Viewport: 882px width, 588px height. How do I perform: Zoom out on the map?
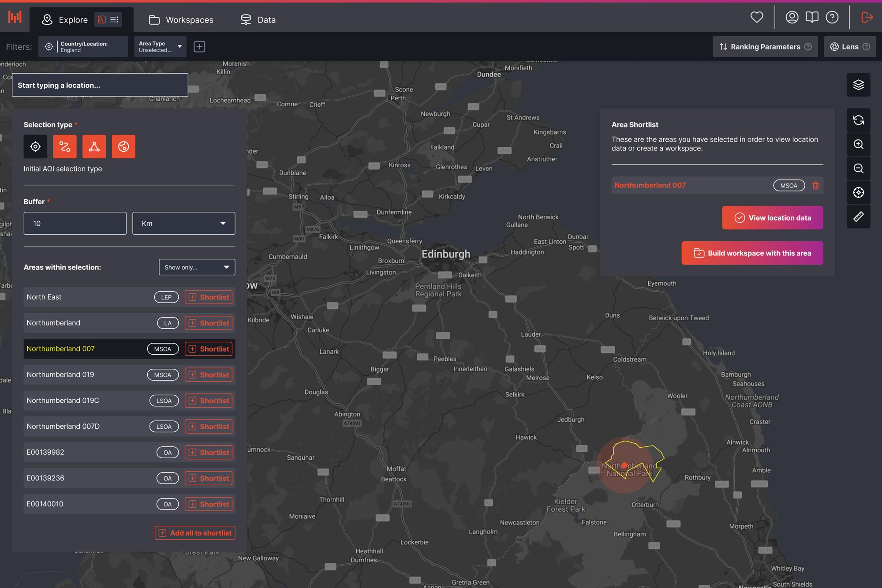point(858,169)
